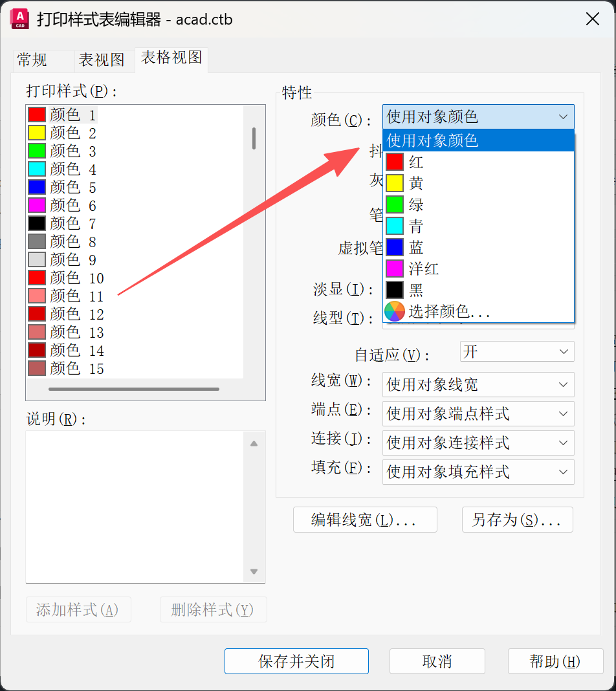This screenshot has width=616, height=691.
Task: Open the 填充(F) dropdown
Action: click(478, 472)
